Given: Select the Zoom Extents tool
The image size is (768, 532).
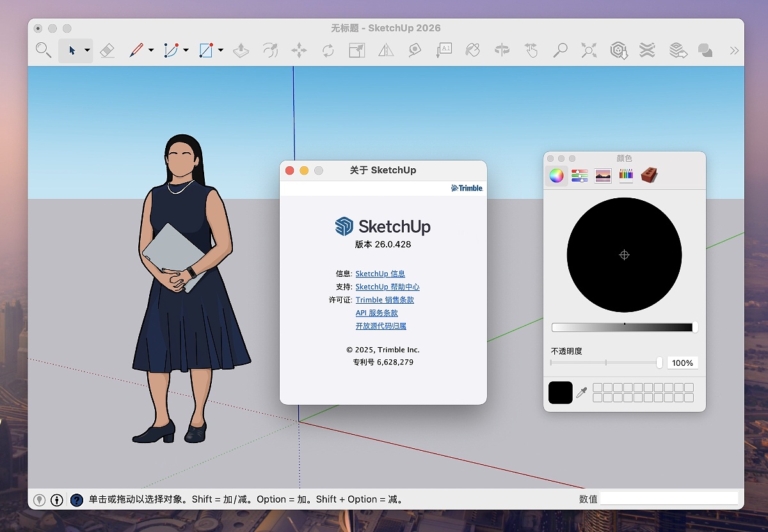Looking at the screenshot, I should click(x=589, y=51).
